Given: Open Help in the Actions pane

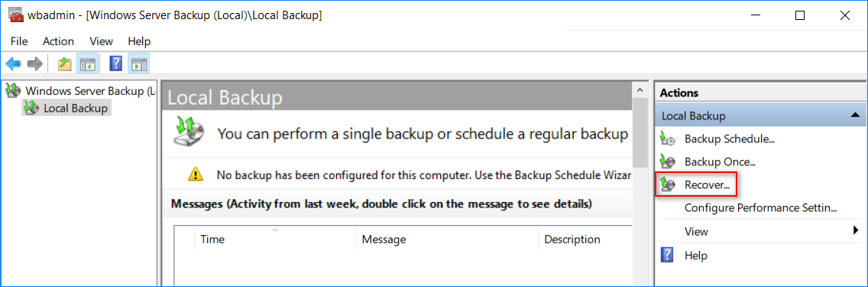Looking at the screenshot, I should [x=695, y=256].
